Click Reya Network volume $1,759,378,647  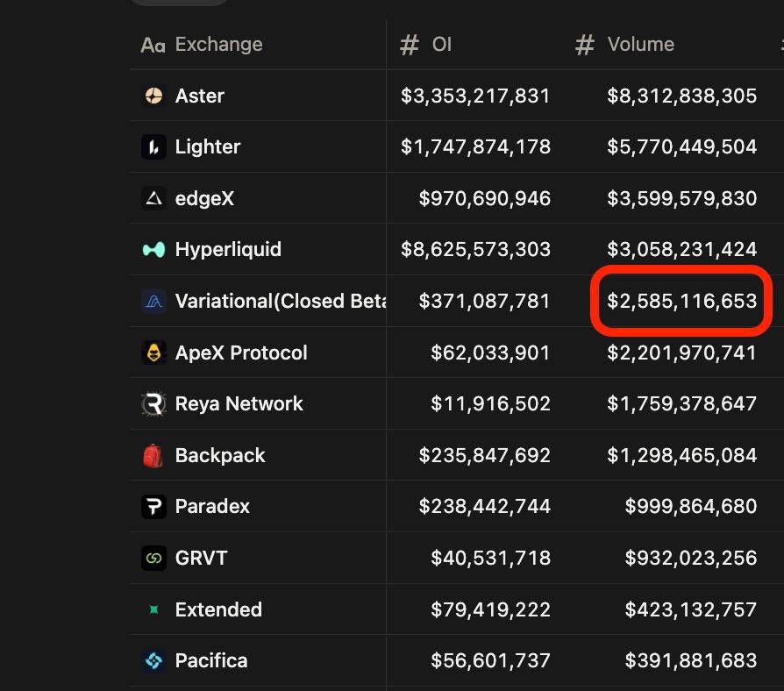pyautogui.click(x=681, y=403)
